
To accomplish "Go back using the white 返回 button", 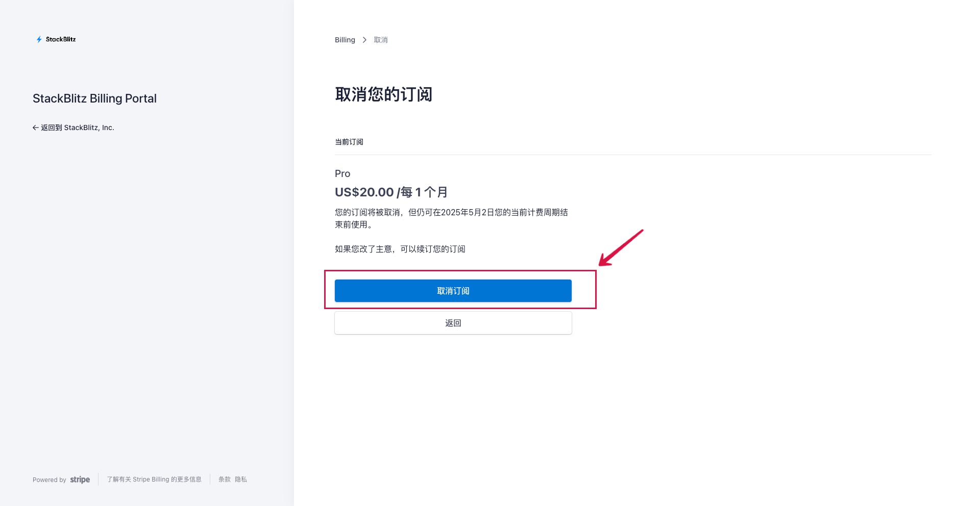I will tap(453, 323).
